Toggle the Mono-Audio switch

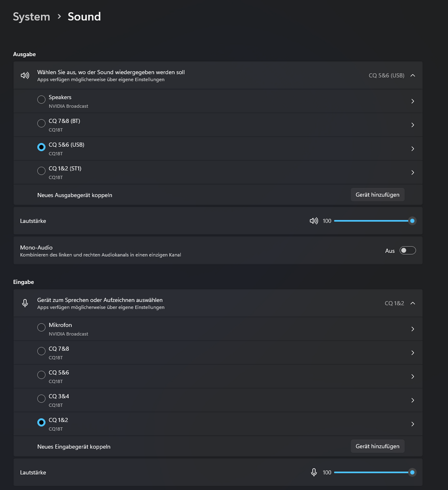[x=408, y=251]
